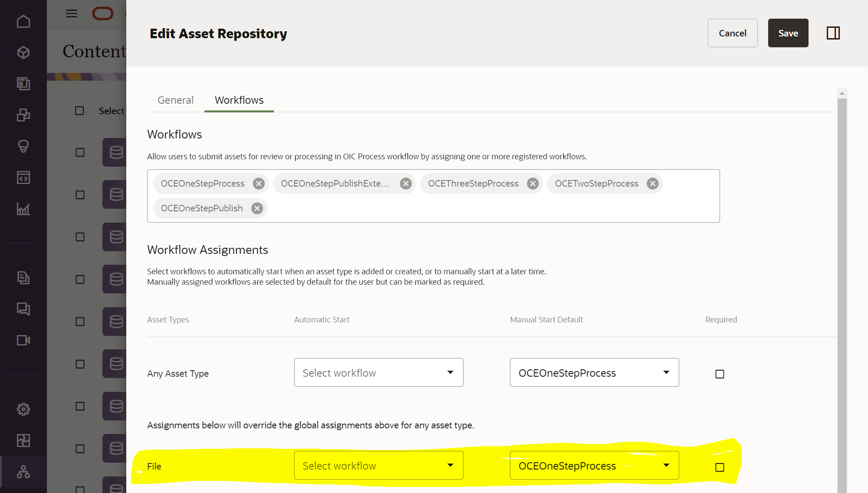Image resolution: width=868 pixels, height=493 pixels.
Task: Toggle the side panel layout icon
Action: coord(833,33)
